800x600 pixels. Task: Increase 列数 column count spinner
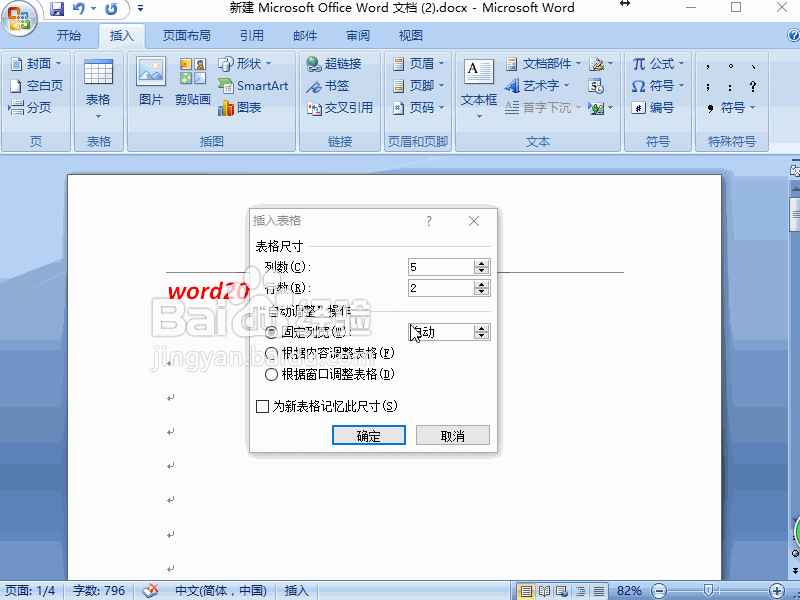[x=482, y=263]
